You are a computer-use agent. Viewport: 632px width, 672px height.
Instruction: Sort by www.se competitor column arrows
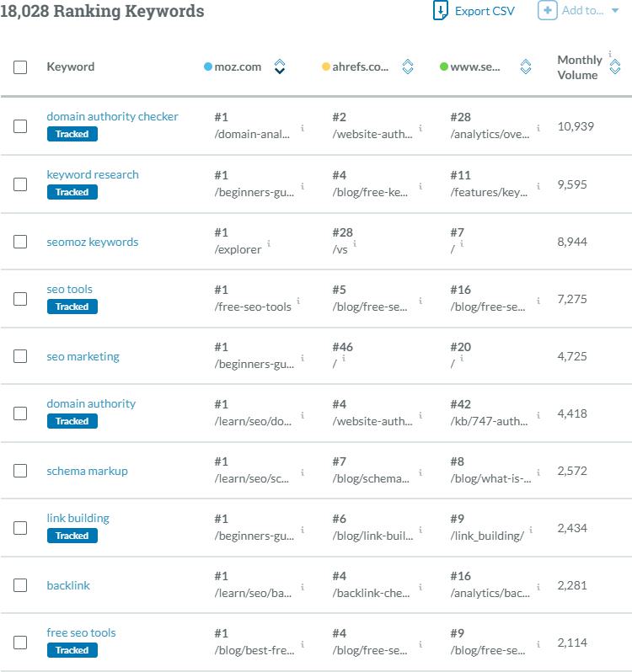tap(526, 67)
